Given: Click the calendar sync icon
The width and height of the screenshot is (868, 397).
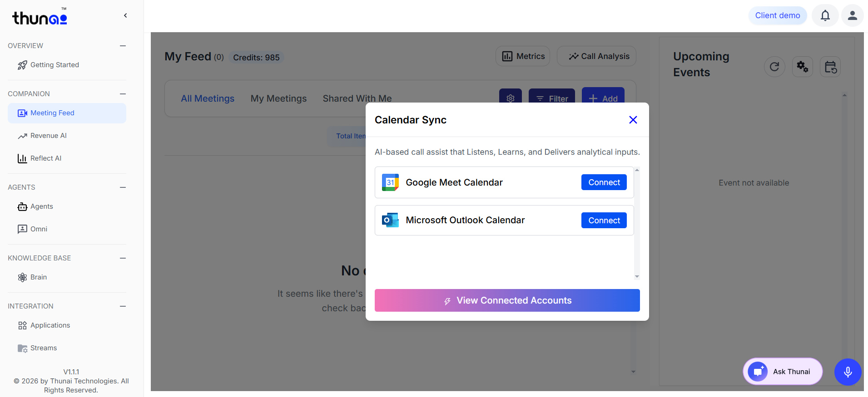Looking at the screenshot, I should 830,67.
